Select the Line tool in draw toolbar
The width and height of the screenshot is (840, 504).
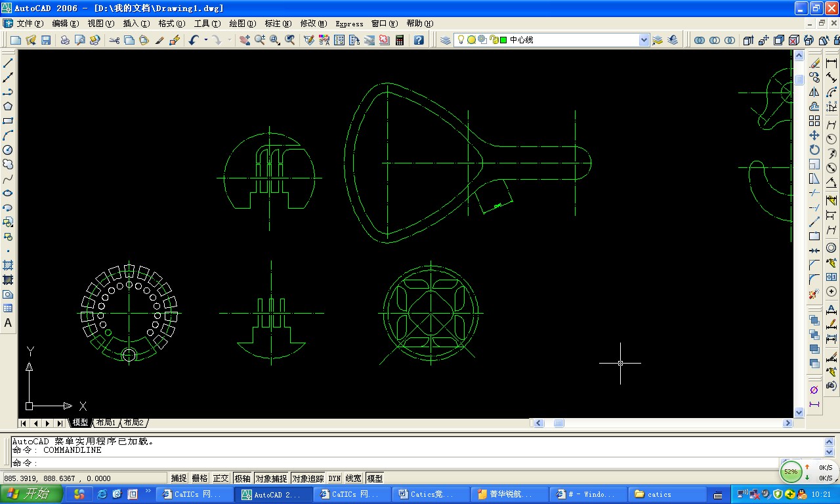9,63
